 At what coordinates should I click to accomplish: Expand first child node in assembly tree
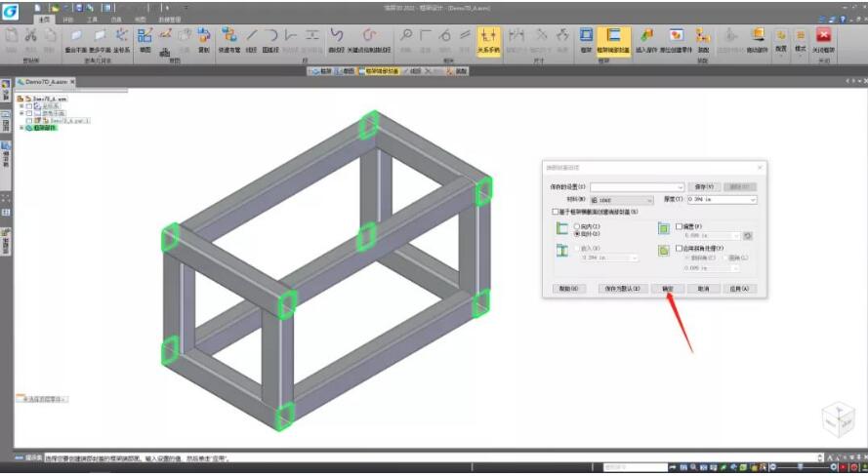click(21, 105)
